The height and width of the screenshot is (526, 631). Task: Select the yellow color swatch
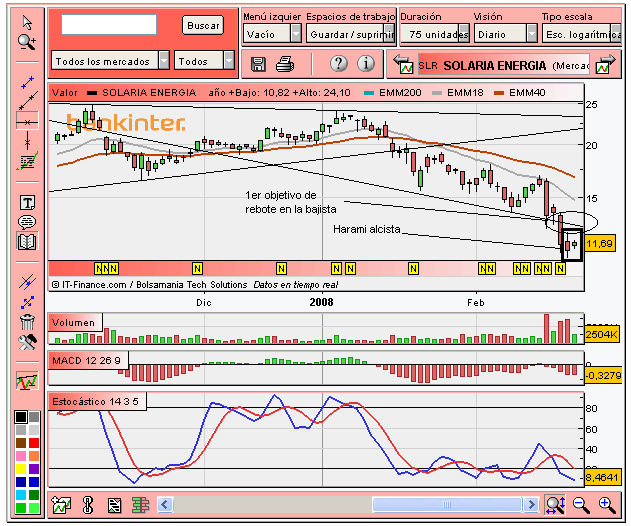coord(21,469)
